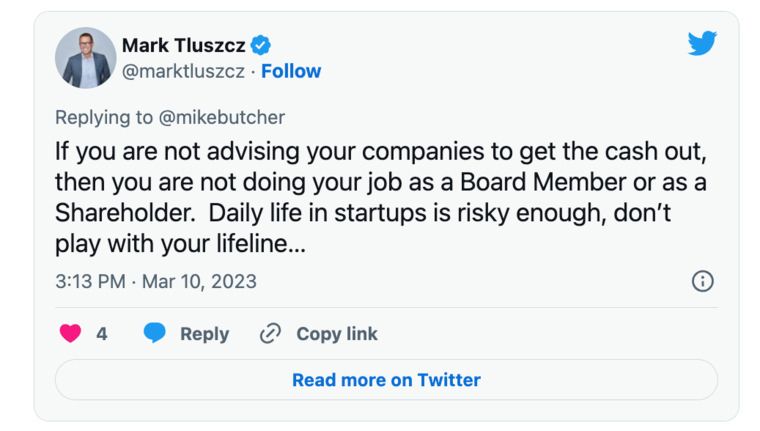Select the Copy link text
Screen dimensions: 760x431
(337, 334)
